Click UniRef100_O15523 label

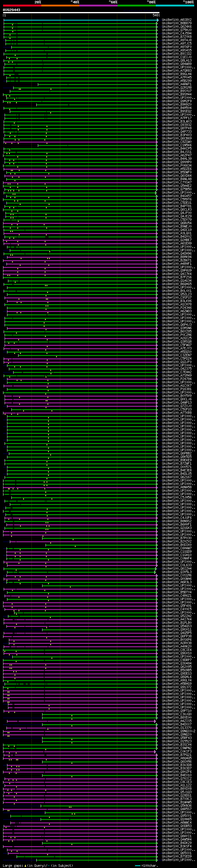pyautogui.click(x=177, y=741)
